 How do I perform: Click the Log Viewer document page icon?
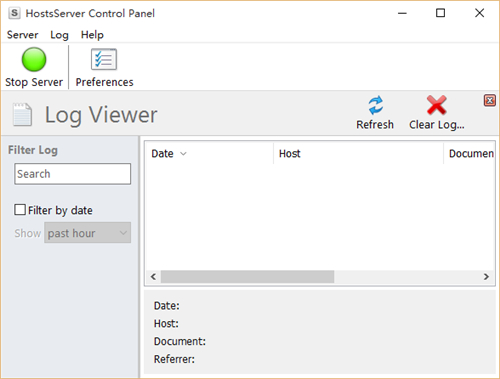22,115
